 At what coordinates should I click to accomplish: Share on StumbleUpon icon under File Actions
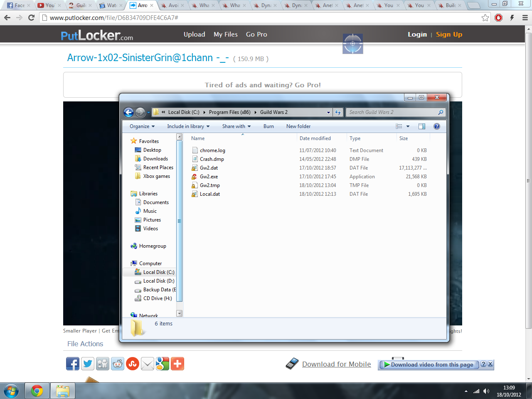133,364
